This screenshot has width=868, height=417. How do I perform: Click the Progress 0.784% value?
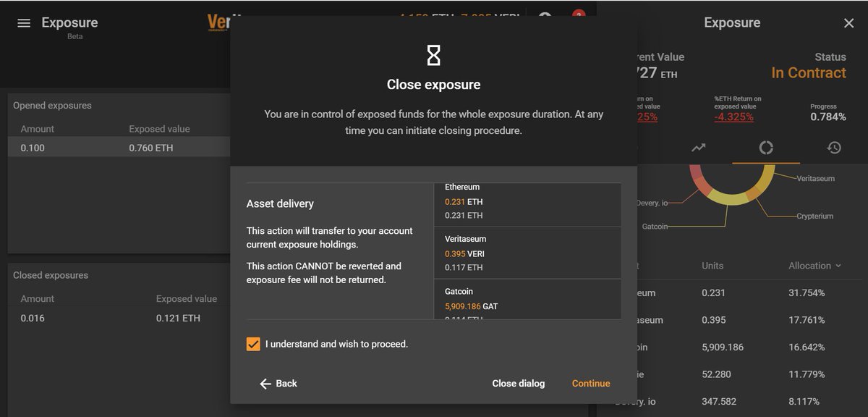[828, 117]
